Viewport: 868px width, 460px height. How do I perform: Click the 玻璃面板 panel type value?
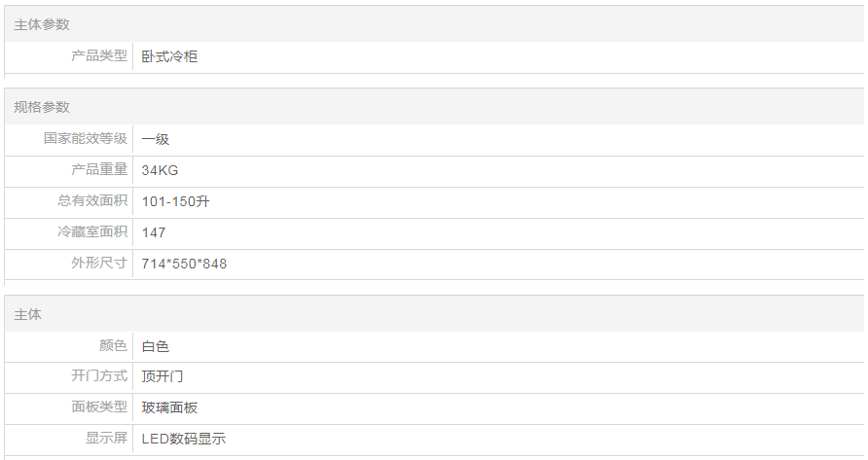(x=169, y=407)
